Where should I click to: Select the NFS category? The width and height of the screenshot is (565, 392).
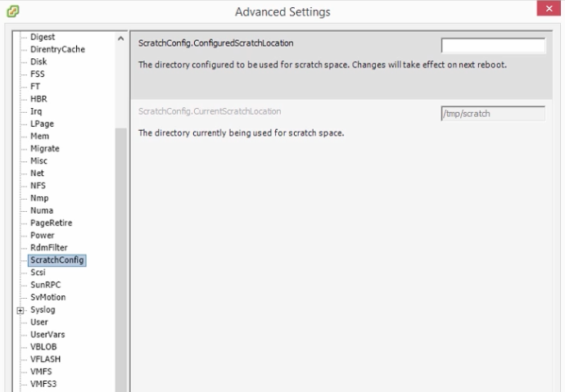38,186
